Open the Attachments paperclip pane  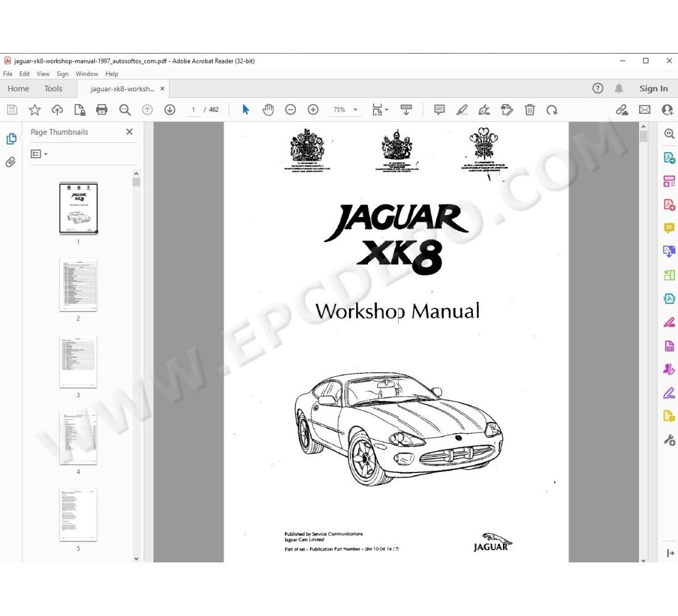pyautogui.click(x=10, y=162)
